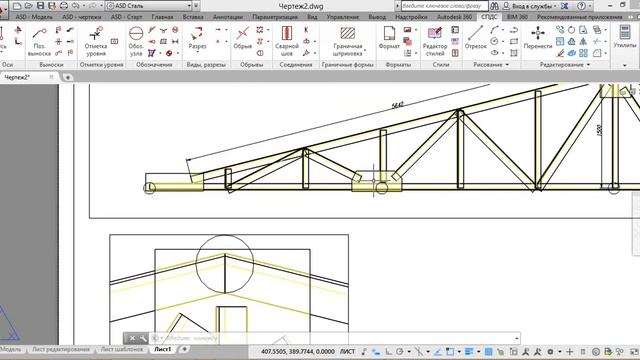Switch to the Главная ribbon tab

click(x=162, y=17)
